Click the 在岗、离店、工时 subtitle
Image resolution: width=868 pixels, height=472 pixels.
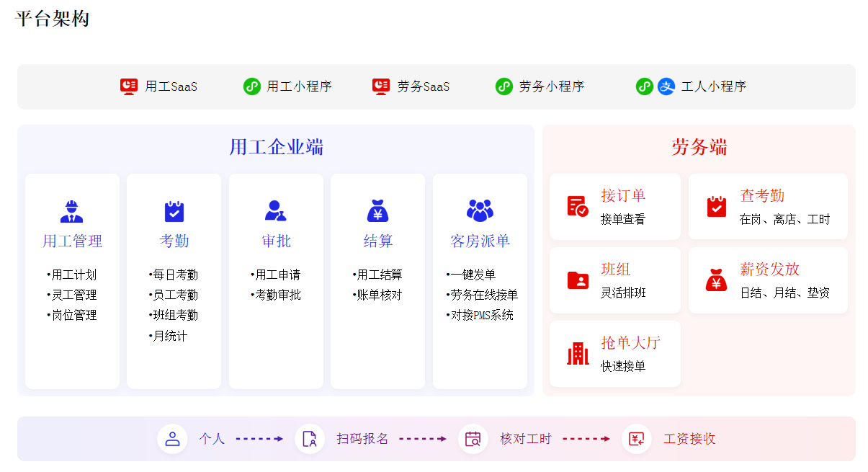784,219
